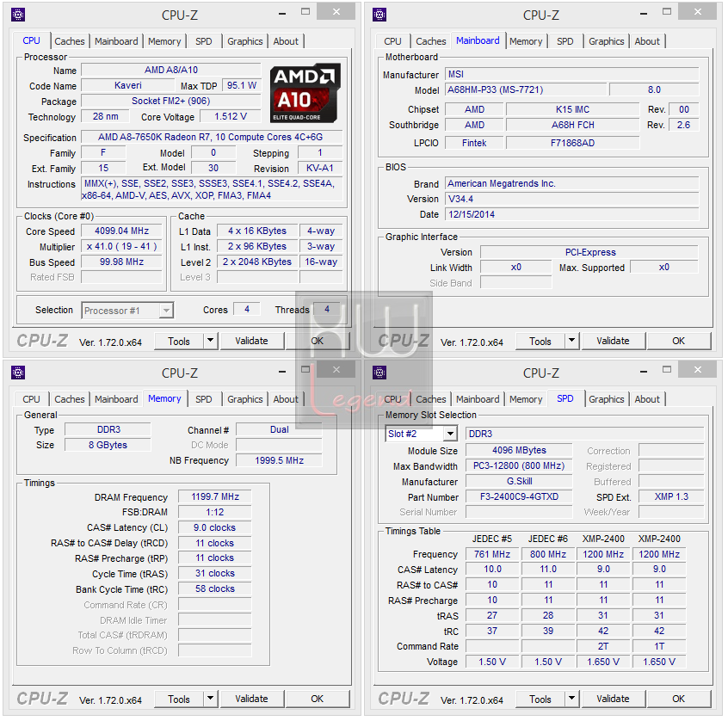Maximize the top-right Mainboard window
The height and width of the screenshot is (721, 728).
[667, 11]
